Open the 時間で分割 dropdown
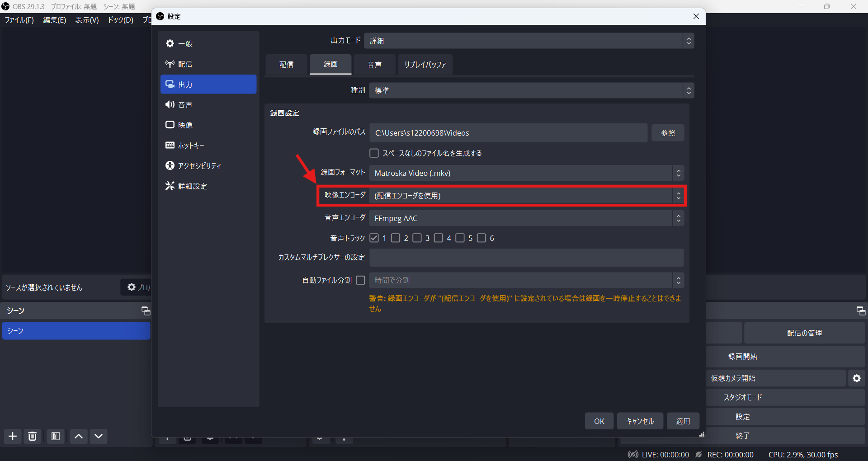Screen dimensions: 868x461 526,280
